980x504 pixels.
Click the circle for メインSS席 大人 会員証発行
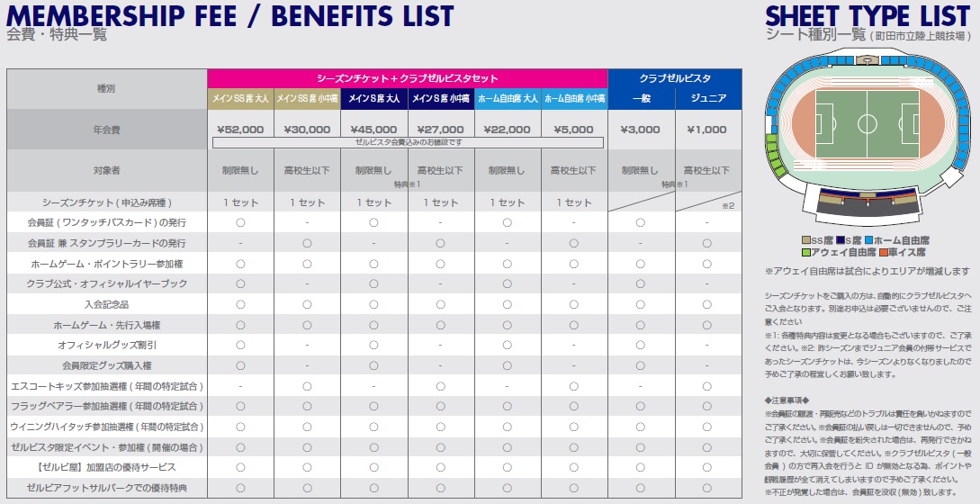[x=240, y=222]
